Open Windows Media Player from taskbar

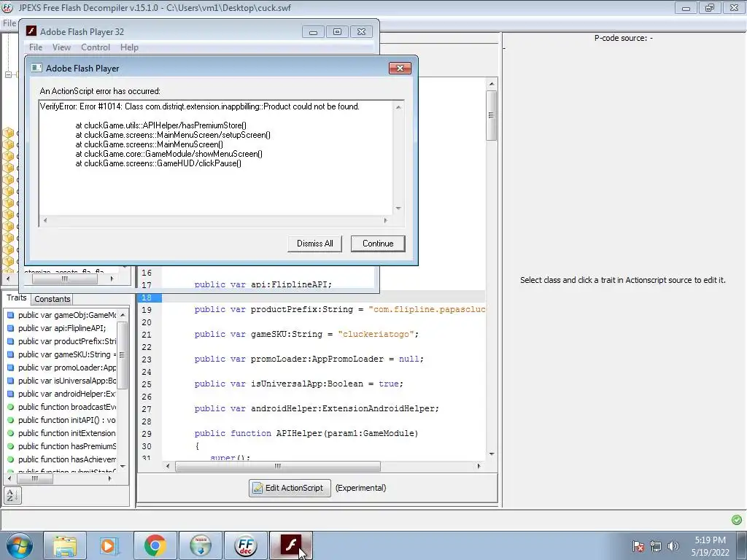(x=109, y=545)
